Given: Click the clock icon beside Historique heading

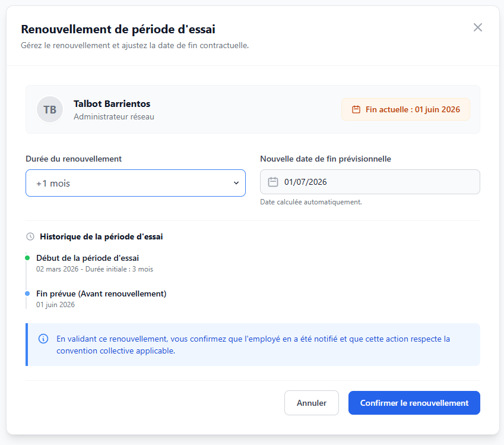Looking at the screenshot, I should (x=30, y=237).
